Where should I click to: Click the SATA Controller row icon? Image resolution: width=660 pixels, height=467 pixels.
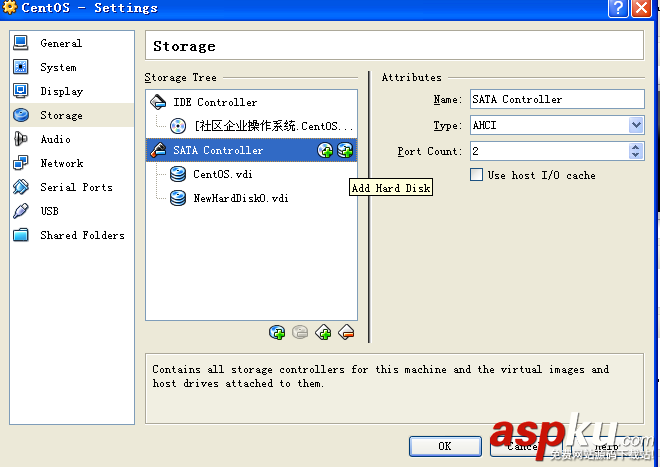158,150
